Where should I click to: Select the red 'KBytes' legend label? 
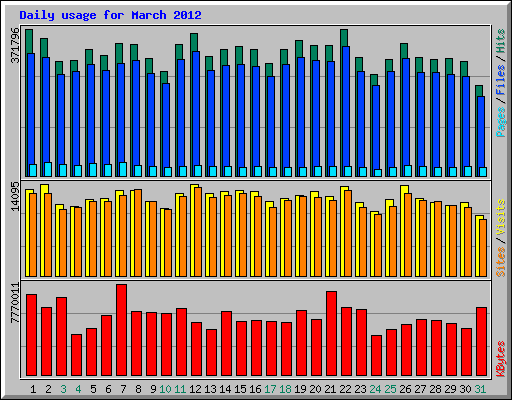pyautogui.click(x=501, y=359)
